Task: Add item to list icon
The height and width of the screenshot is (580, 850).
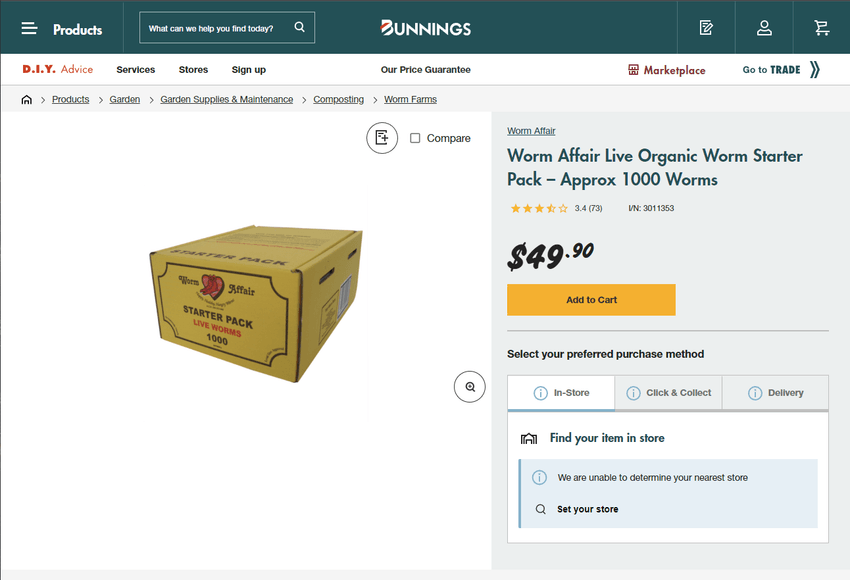Action: [382, 138]
